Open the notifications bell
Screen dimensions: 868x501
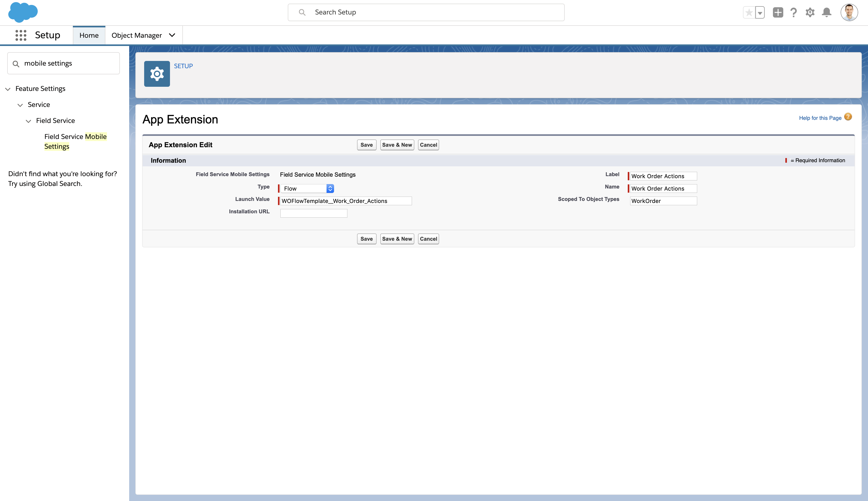[827, 12]
